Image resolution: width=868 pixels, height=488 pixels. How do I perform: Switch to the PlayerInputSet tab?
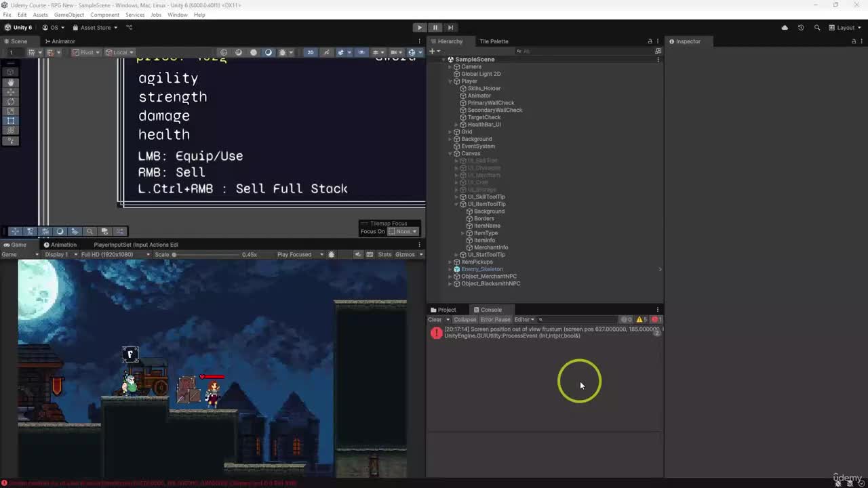coord(136,245)
